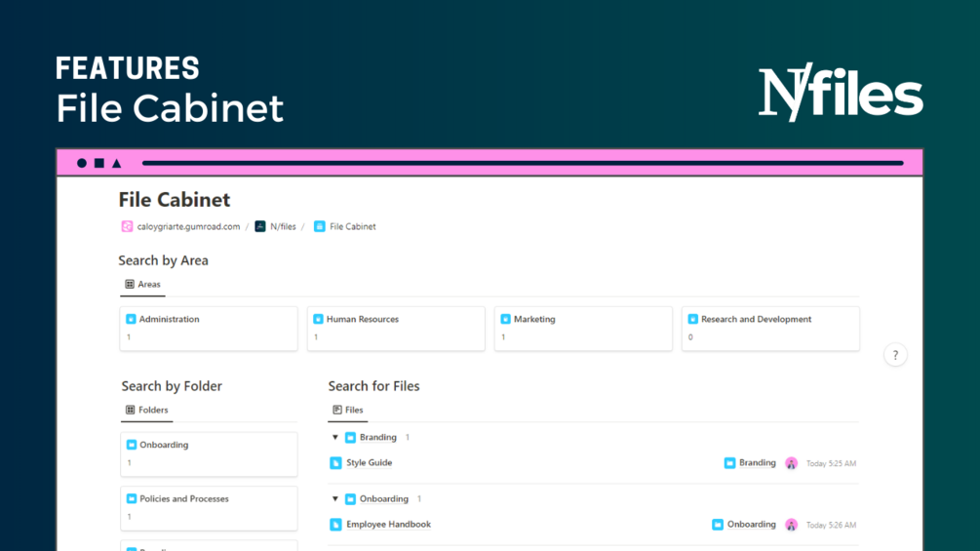Click the Administration card icon
Viewport: 980px width, 551px height.
tap(131, 319)
